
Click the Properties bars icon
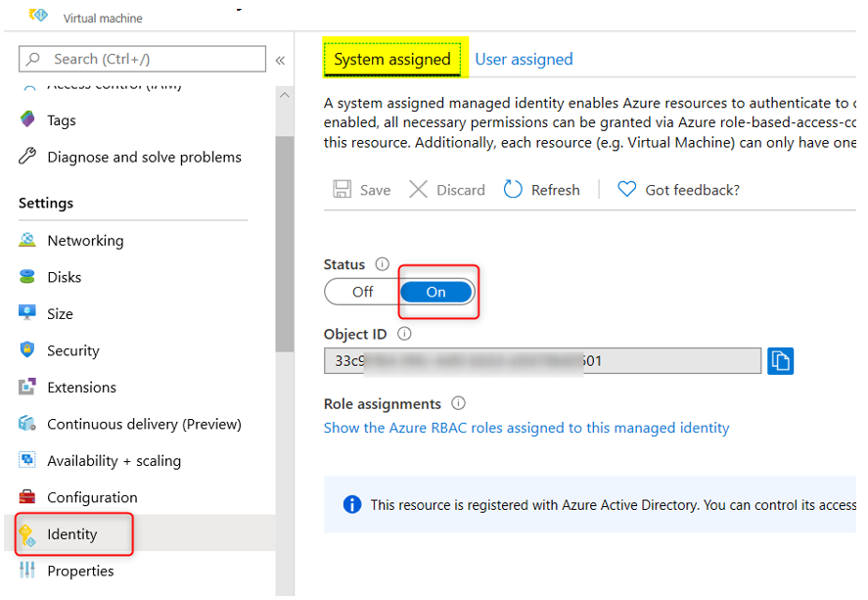[x=27, y=570]
